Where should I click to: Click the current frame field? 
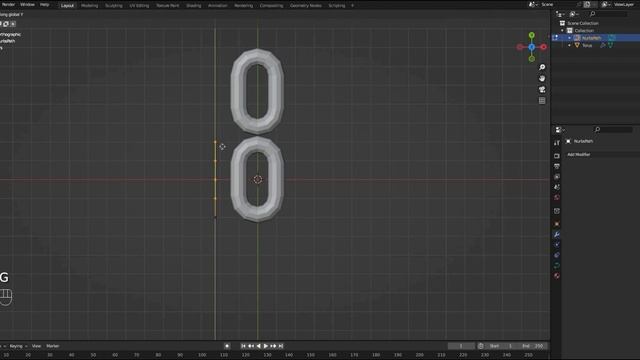(x=461, y=346)
